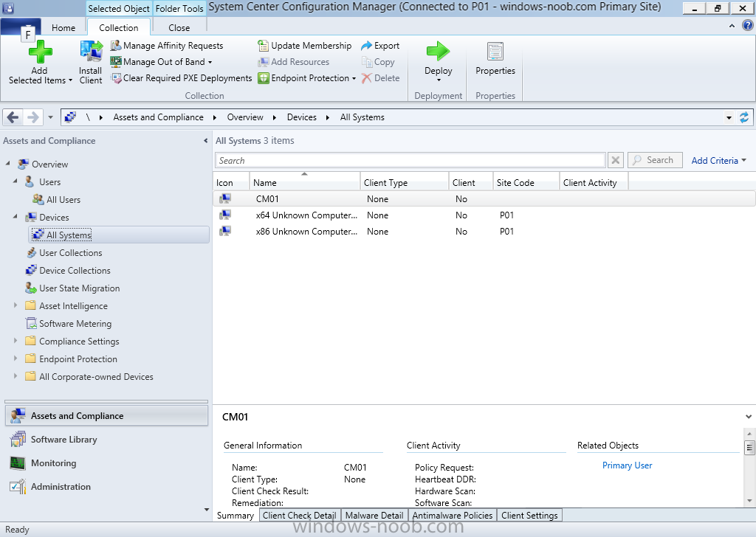
Task: Clear the search with the X button
Action: (615, 160)
